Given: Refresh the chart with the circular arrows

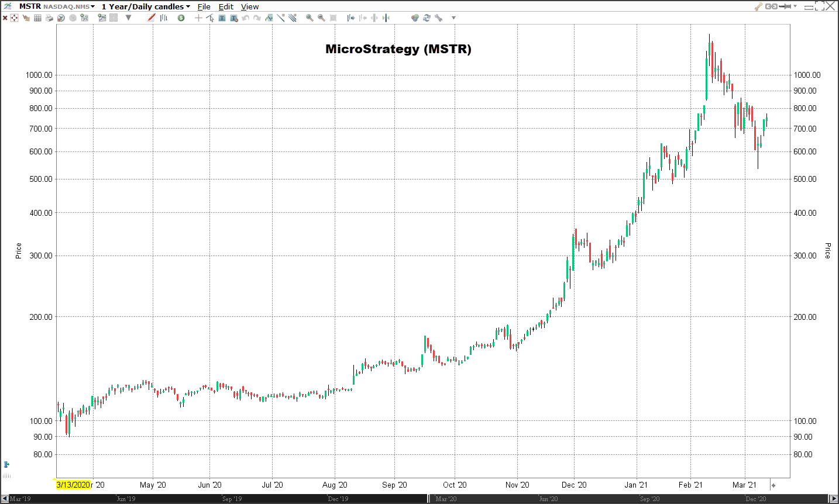Looking at the screenshot, I should (427, 18).
